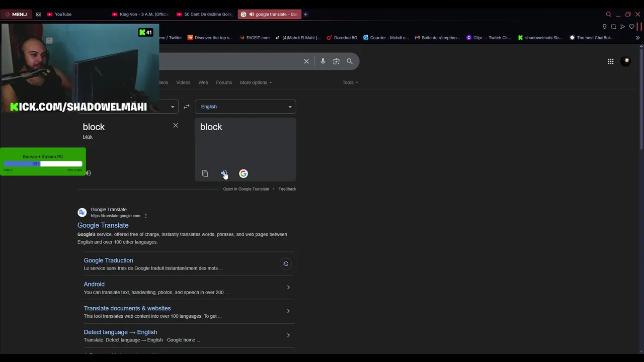This screenshot has height=362, width=644.
Task: Click the pin icon in the address bar
Action: 604,27
